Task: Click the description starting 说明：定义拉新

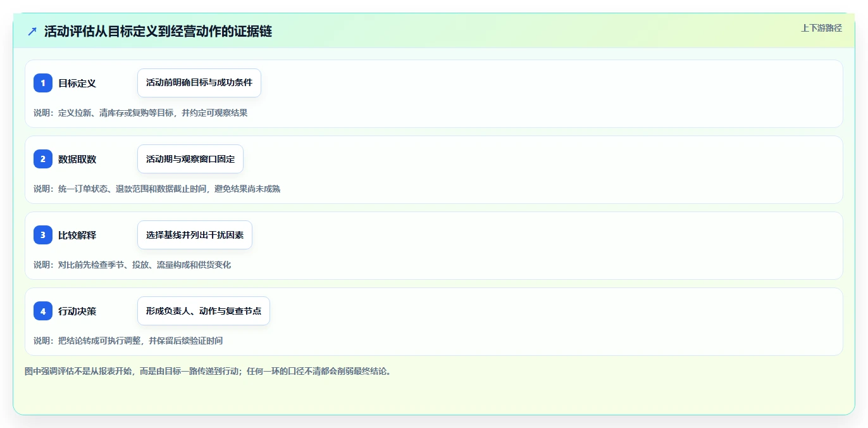Action: click(x=140, y=113)
